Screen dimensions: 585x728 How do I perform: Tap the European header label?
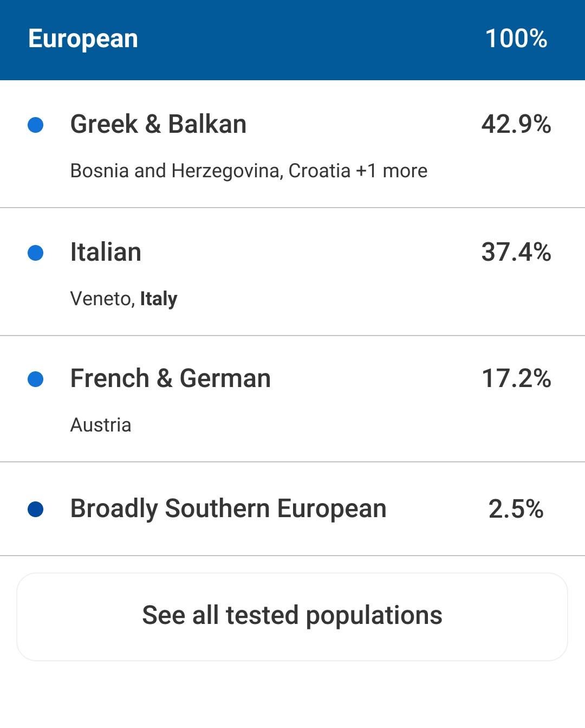click(83, 38)
